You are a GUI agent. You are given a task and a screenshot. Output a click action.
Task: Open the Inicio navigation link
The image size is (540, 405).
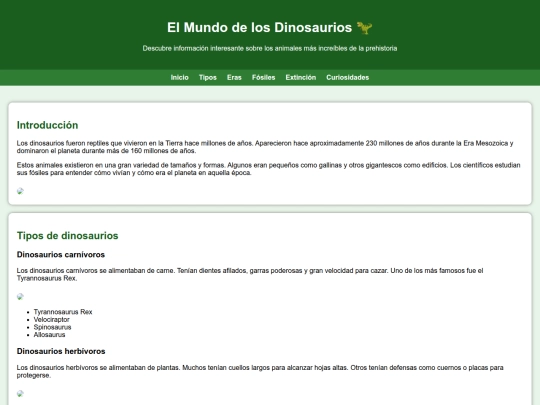pos(179,77)
